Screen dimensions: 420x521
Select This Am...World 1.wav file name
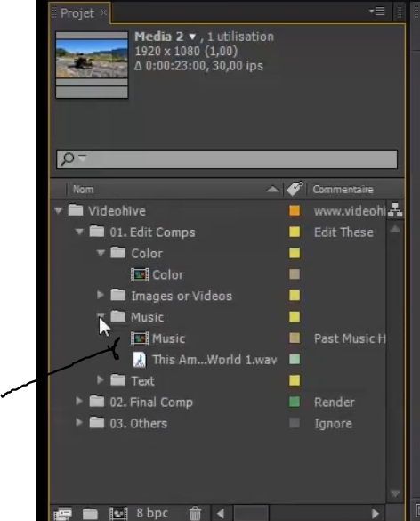coord(214,360)
